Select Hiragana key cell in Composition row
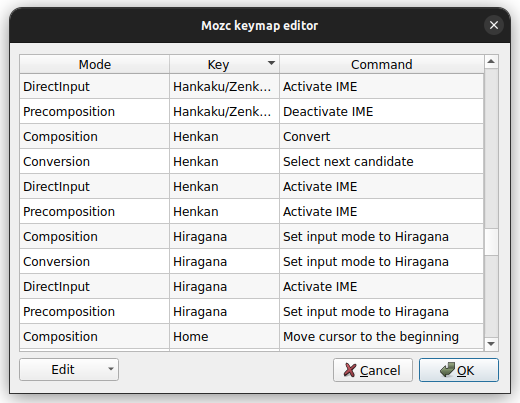Image resolution: width=520 pixels, height=403 pixels. [x=224, y=236]
